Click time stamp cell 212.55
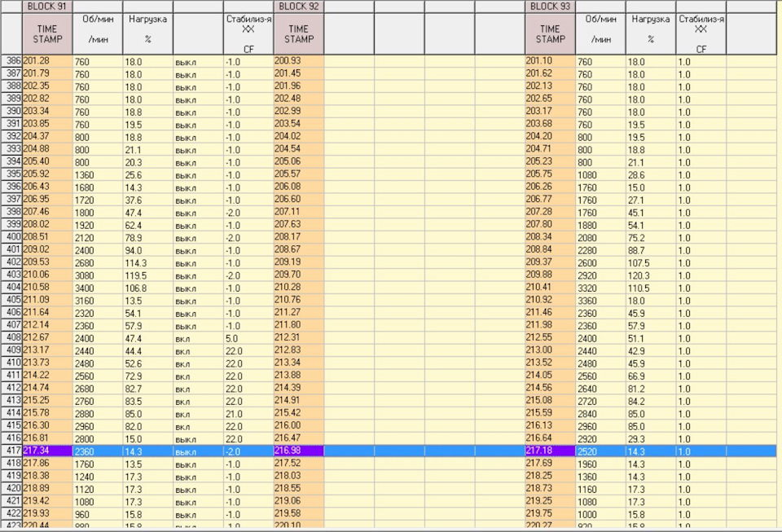 click(550, 338)
